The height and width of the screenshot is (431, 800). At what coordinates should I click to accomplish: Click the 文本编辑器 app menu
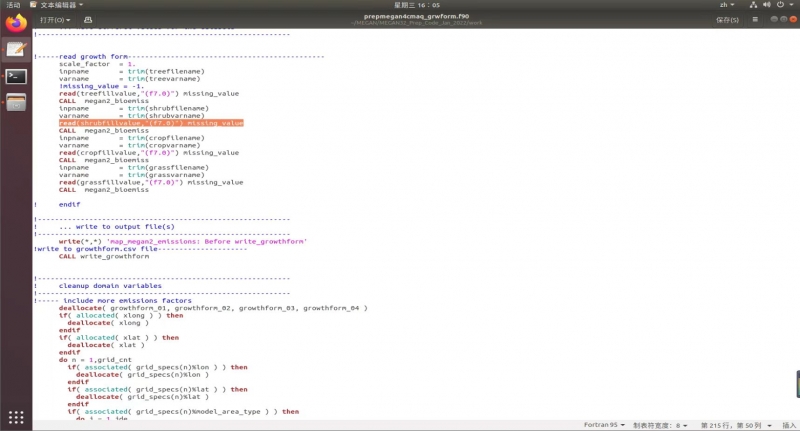58,5
